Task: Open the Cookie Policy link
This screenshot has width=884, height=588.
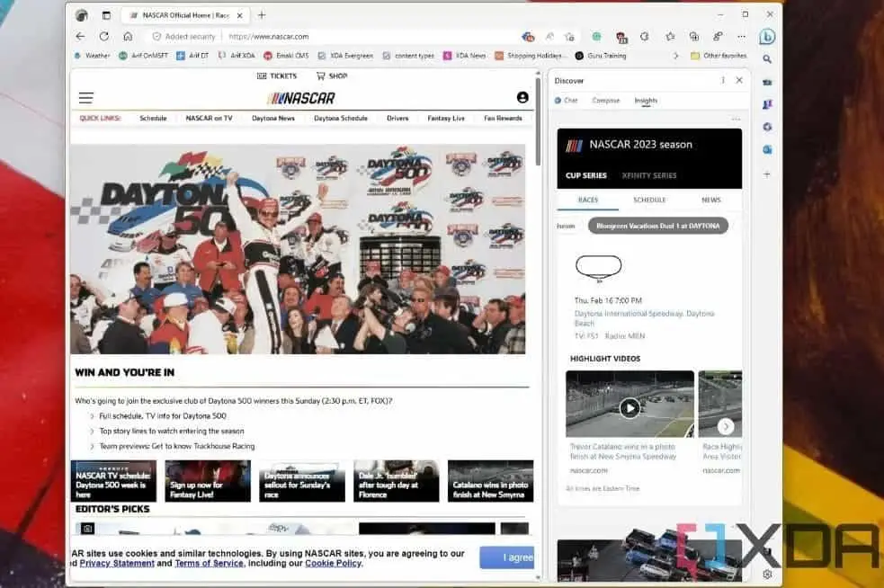Action: pos(333,563)
